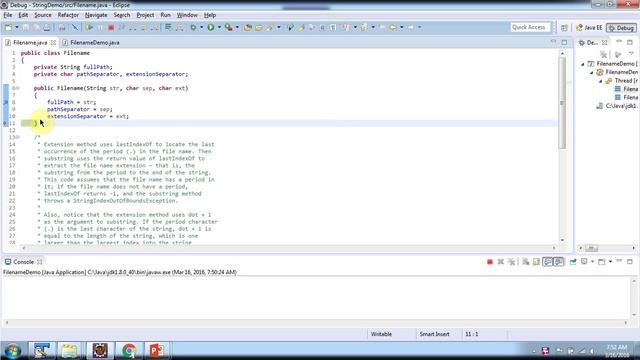Image resolution: width=640 pixels, height=360 pixels.
Task: Open the Source menu
Action: coord(43,15)
